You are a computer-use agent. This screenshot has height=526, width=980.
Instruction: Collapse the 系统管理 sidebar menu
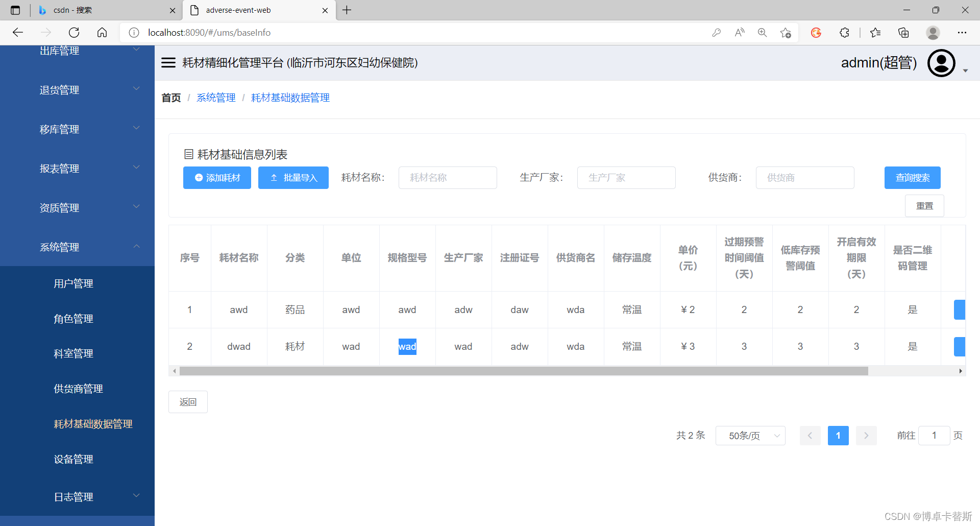click(x=77, y=247)
